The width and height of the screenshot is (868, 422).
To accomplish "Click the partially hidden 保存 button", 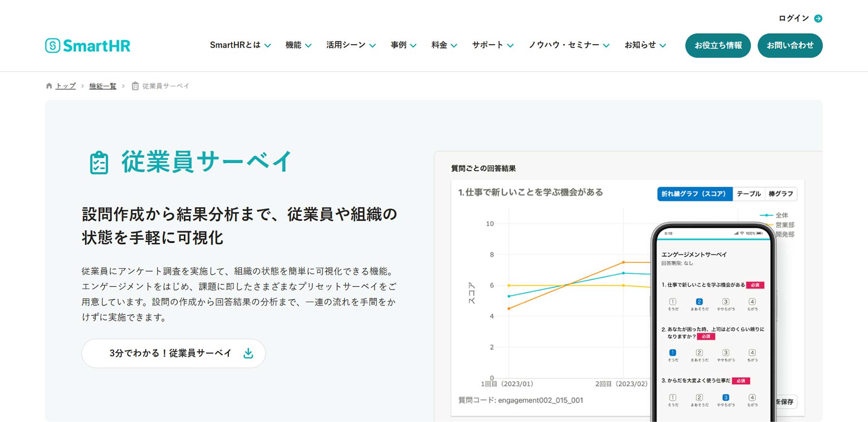I will tap(786, 402).
